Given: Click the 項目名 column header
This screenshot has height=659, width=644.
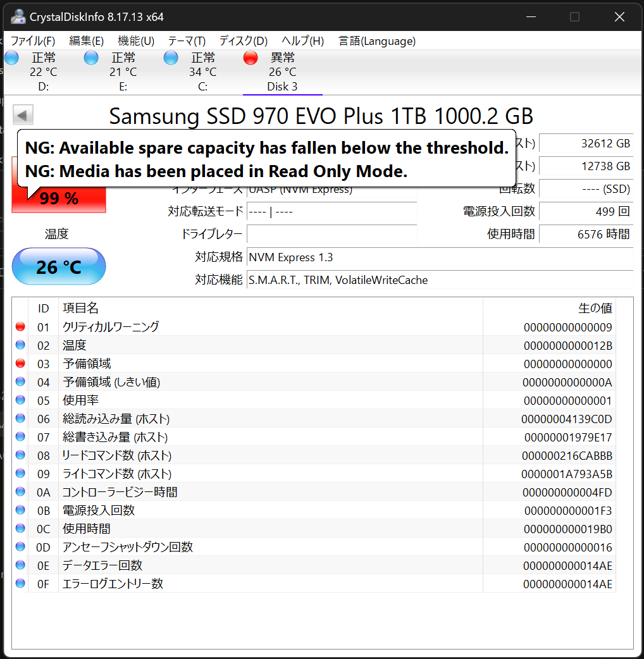Looking at the screenshot, I should tap(270, 308).
